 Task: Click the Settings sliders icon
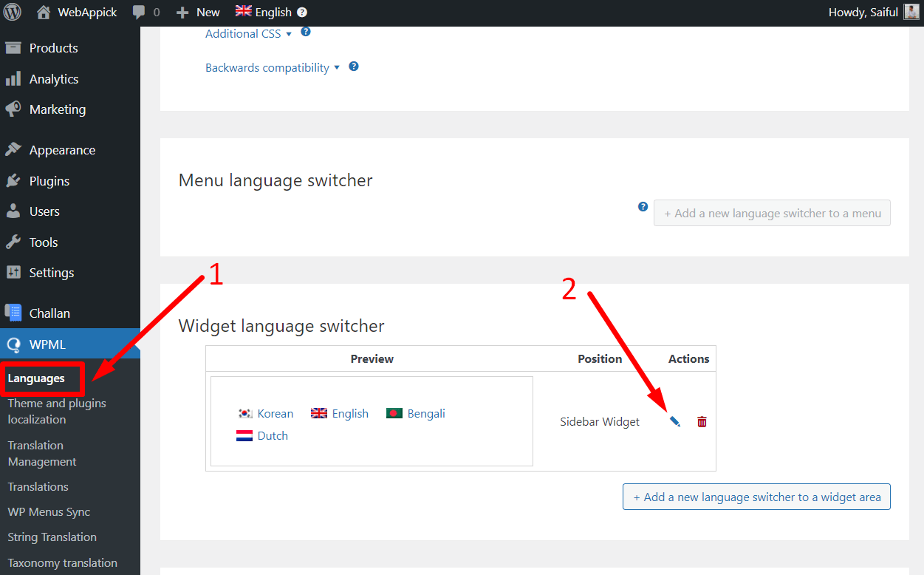coord(13,273)
